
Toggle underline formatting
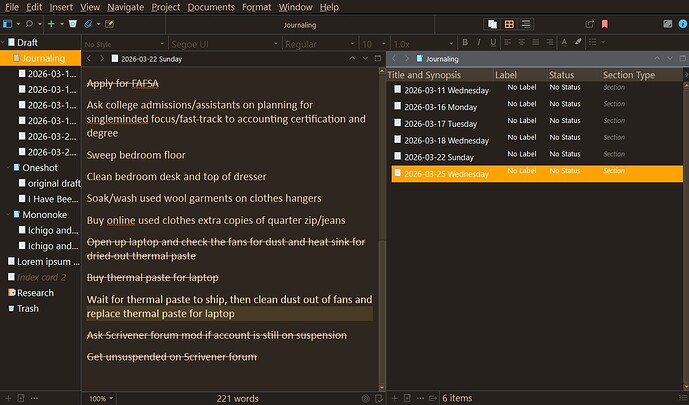click(493, 42)
